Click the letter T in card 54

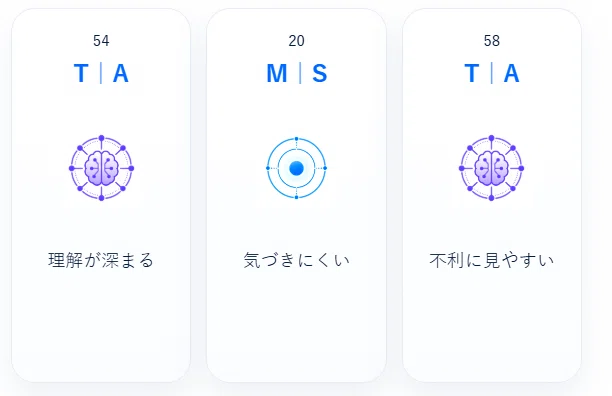(x=81, y=73)
